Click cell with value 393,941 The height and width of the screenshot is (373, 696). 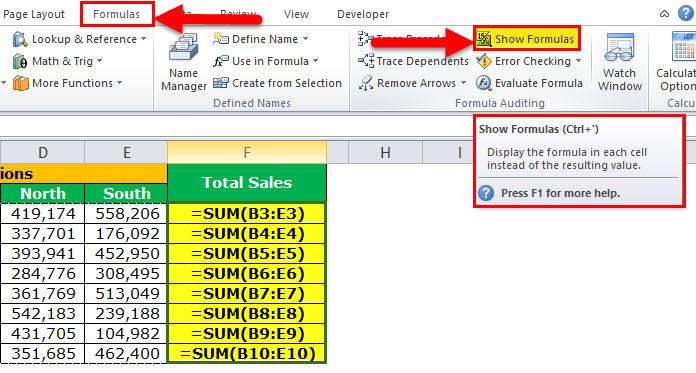pos(43,254)
